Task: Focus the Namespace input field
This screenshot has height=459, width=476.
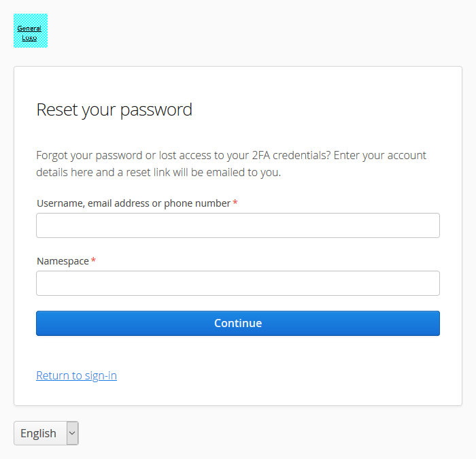Action: tap(237, 284)
